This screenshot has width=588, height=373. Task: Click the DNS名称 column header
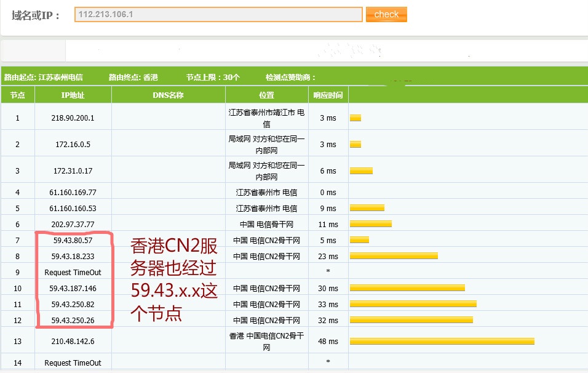coord(168,95)
